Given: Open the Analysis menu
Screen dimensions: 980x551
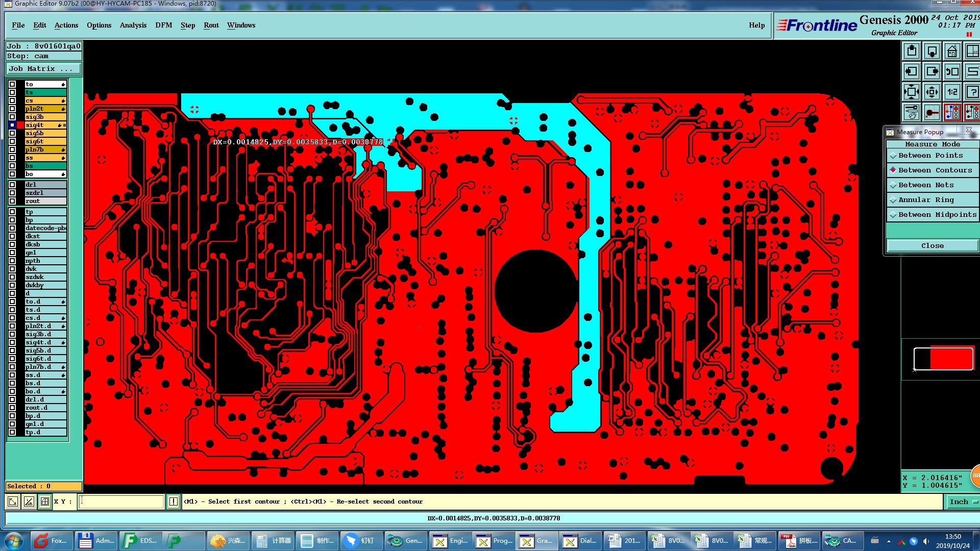Looking at the screenshot, I should pyautogui.click(x=133, y=26).
